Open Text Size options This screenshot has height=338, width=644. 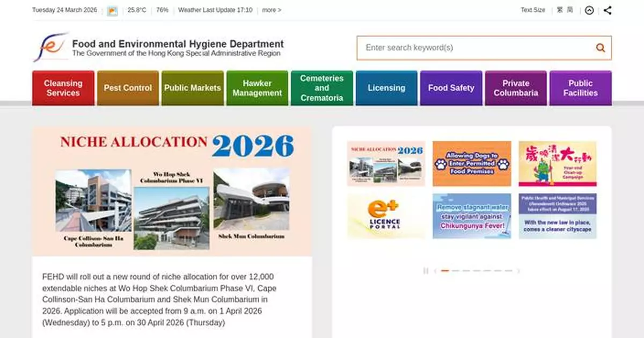click(x=532, y=10)
